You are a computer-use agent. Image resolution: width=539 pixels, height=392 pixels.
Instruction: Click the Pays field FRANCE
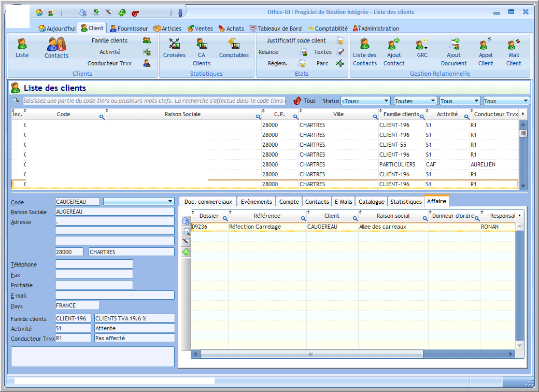(x=77, y=305)
